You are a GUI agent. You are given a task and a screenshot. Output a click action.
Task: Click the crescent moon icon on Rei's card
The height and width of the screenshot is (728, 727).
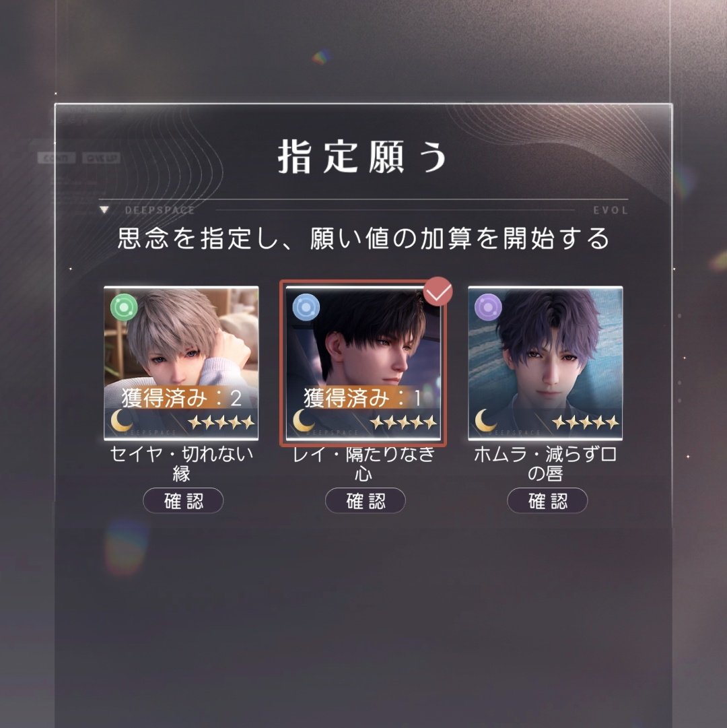tap(304, 420)
